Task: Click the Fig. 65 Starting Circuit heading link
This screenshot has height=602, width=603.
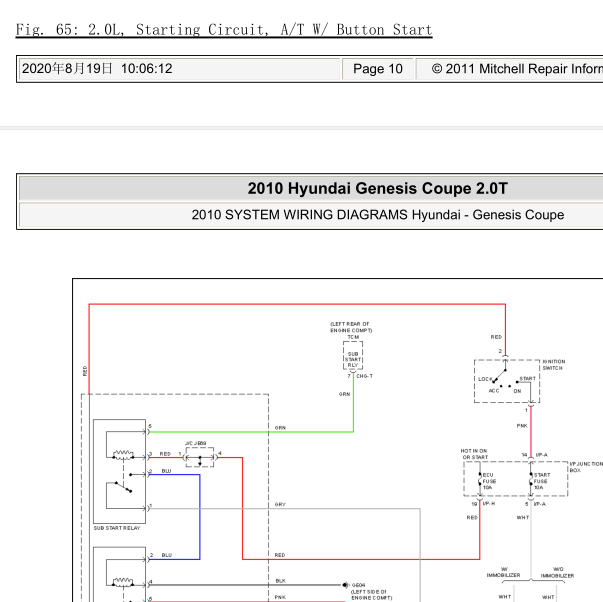Action: point(224,30)
